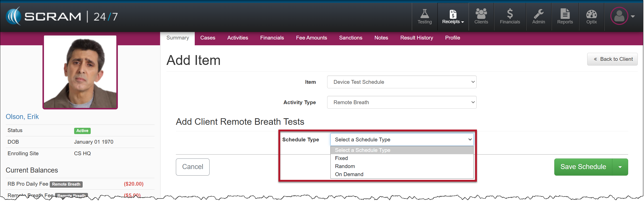Screen dimensions: 644x203
Task: Open the Result History tab
Action: [416, 38]
